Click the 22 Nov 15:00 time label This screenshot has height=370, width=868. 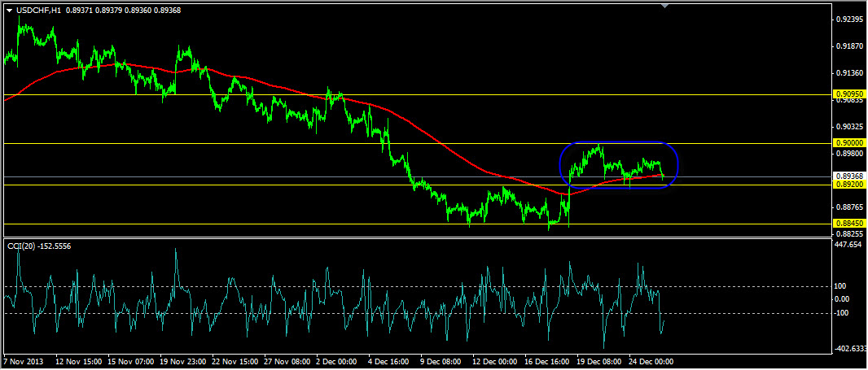235,362
